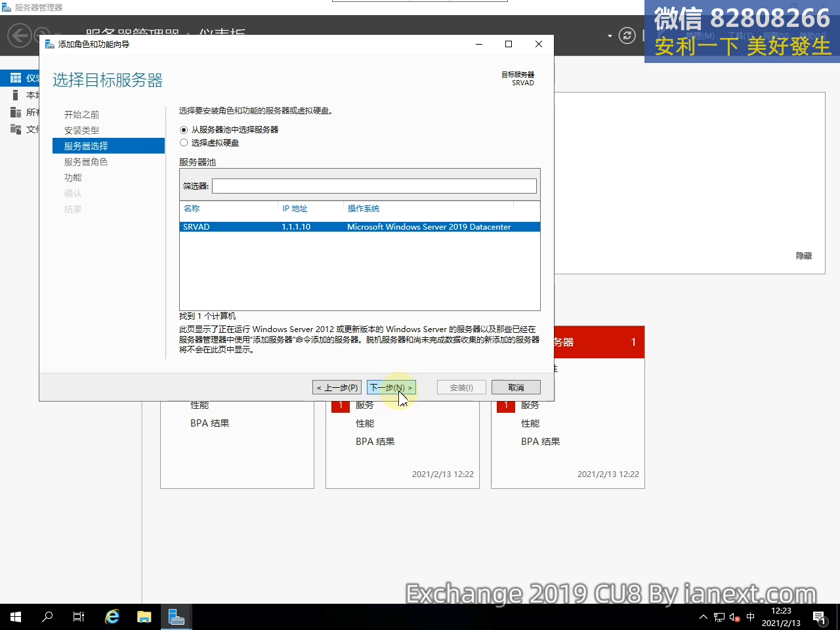This screenshot has height=630, width=840.
Task: Click 性能 in the middle tile
Action: [x=365, y=424]
